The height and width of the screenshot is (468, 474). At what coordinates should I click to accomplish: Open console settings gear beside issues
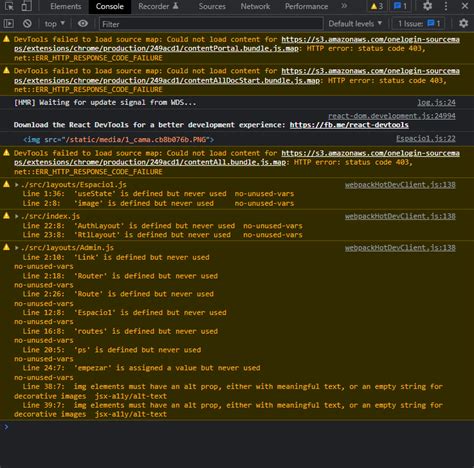tap(463, 24)
